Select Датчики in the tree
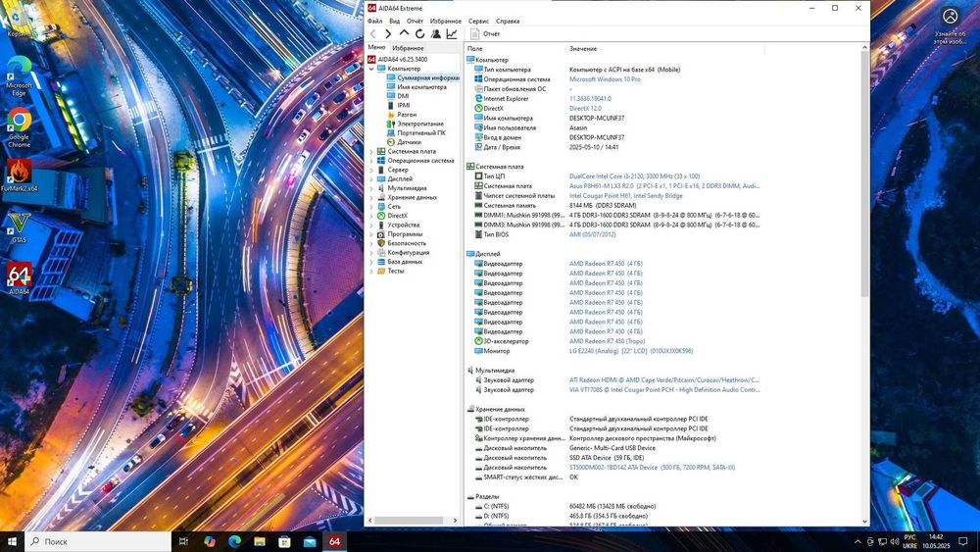Viewport: 980px width, 552px height. tap(409, 142)
